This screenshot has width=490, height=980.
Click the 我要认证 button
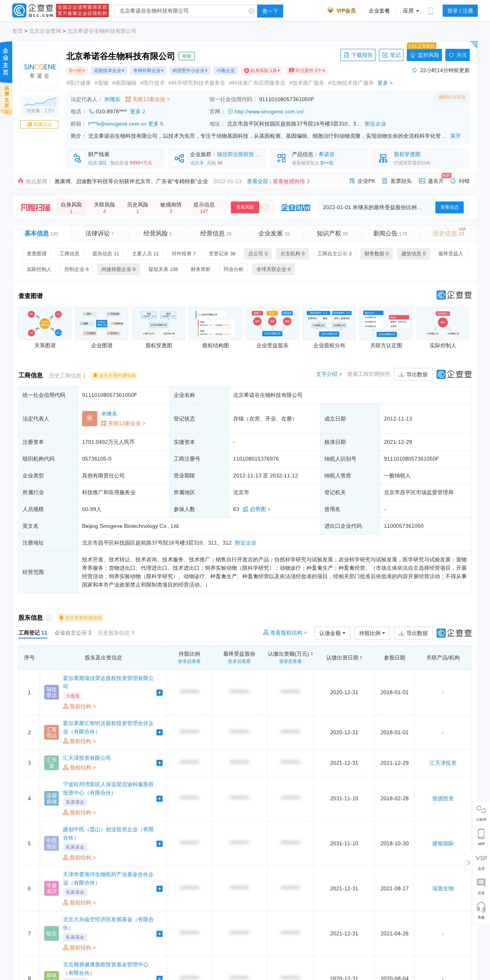[39, 124]
